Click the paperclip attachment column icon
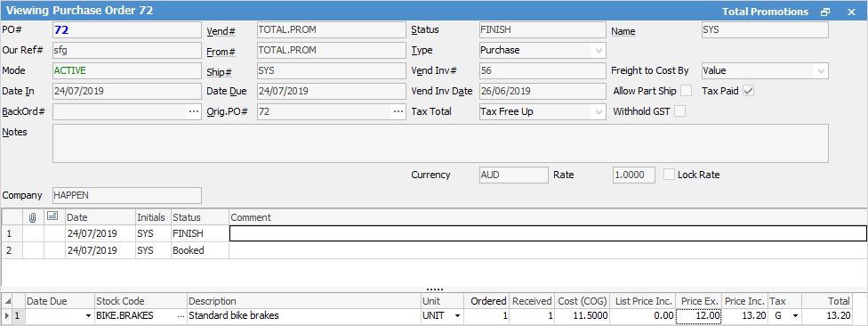Image resolution: width=868 pixels, height=326 pixels. coord(33,217)
